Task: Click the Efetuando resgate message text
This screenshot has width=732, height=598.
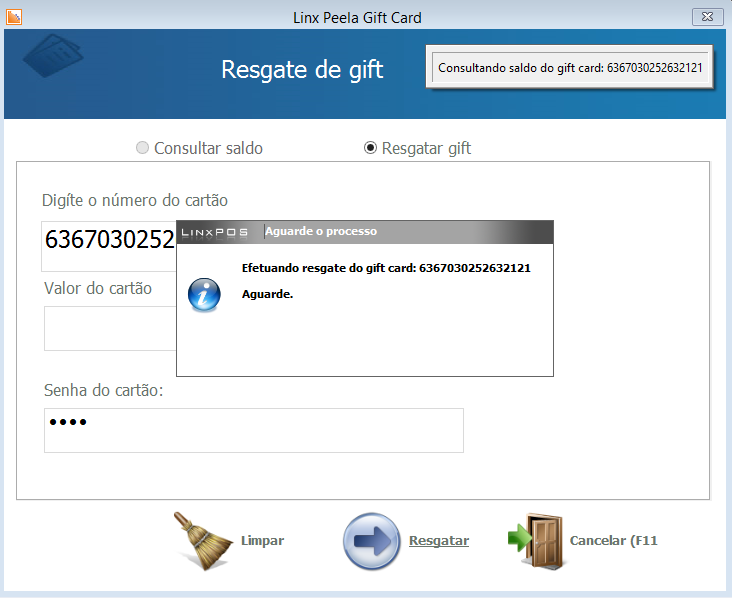Action: pyautogui.click(x=386, y=268)
